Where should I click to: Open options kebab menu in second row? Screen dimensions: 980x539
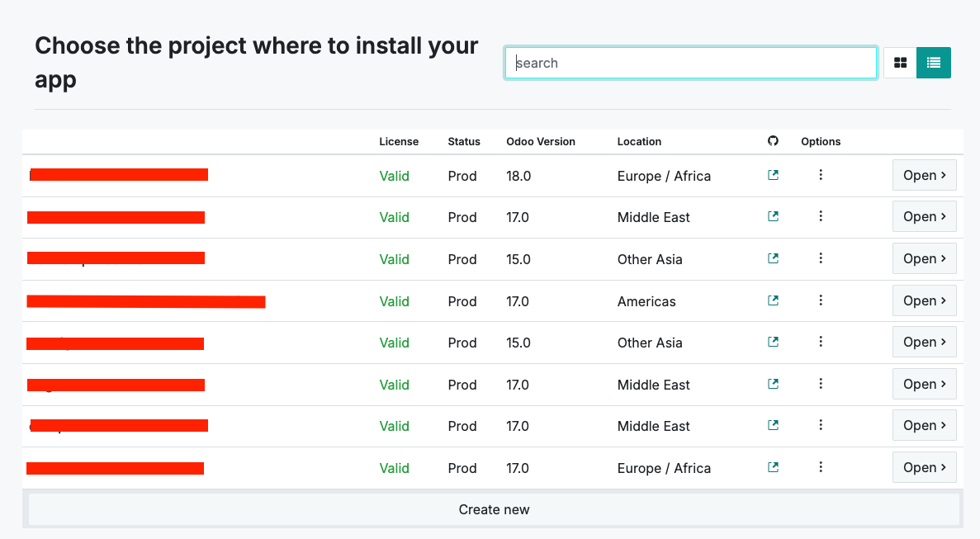point(821,216)
